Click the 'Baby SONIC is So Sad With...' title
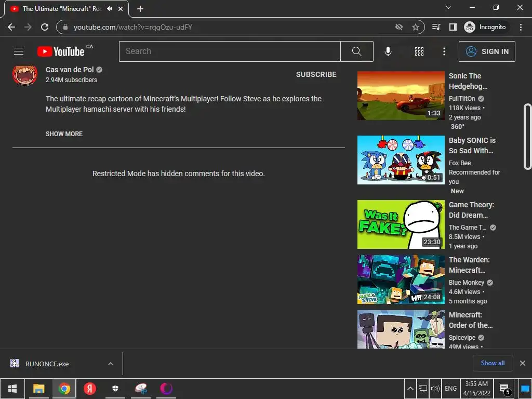Viewport: 532px width, 399px height. pos(472,145)
